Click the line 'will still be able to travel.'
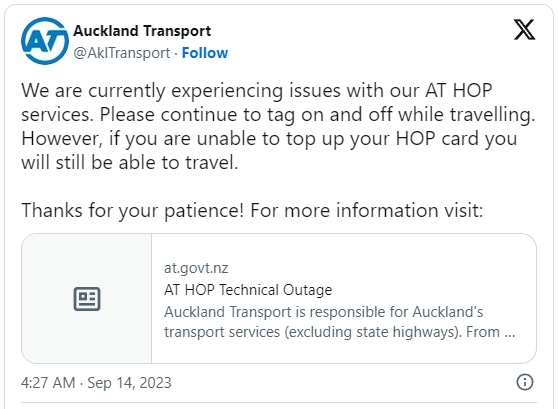 click(x=130, y=162)
